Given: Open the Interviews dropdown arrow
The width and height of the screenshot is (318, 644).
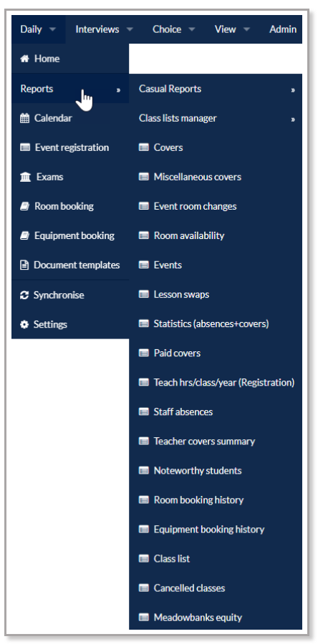Looking at the screenshot, I should pos(130,29).
